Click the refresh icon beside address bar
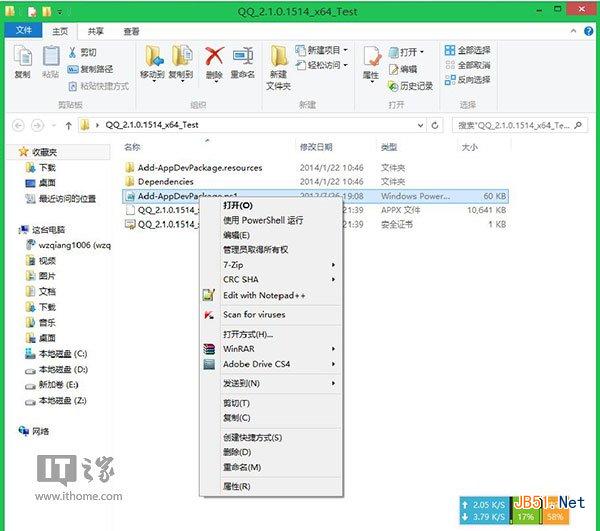The height and width of the screenshot is (531, 600). click(435, 125)
